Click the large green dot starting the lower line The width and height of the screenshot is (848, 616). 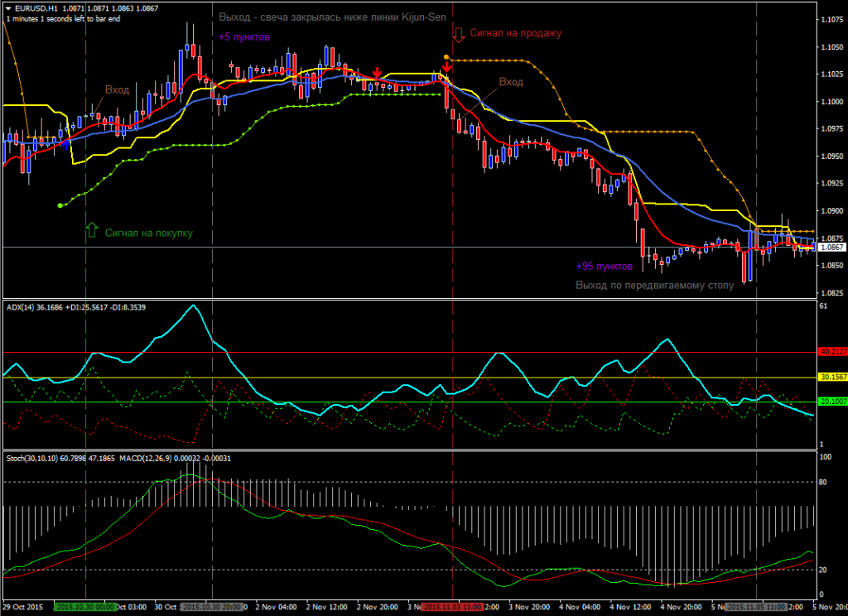point(60,205)
